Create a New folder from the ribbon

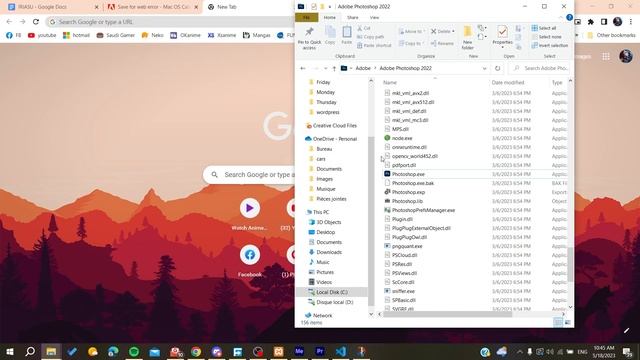pyautogui.click(x=467, y=38)
